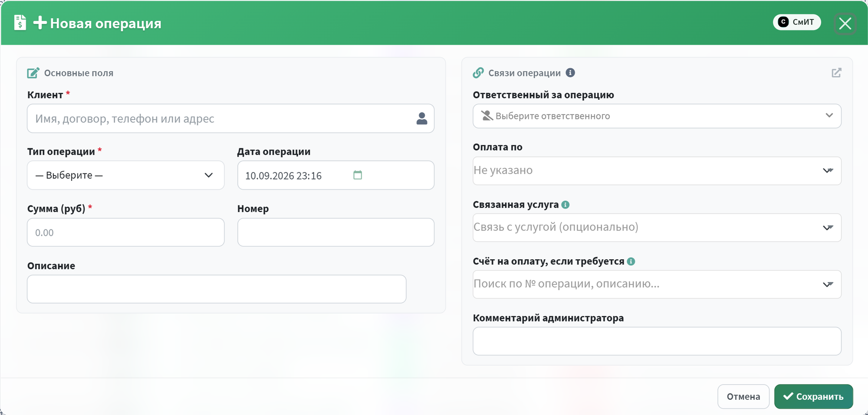Click the Дата операции date field
This screenshot has height=415, width=868.
335,175
